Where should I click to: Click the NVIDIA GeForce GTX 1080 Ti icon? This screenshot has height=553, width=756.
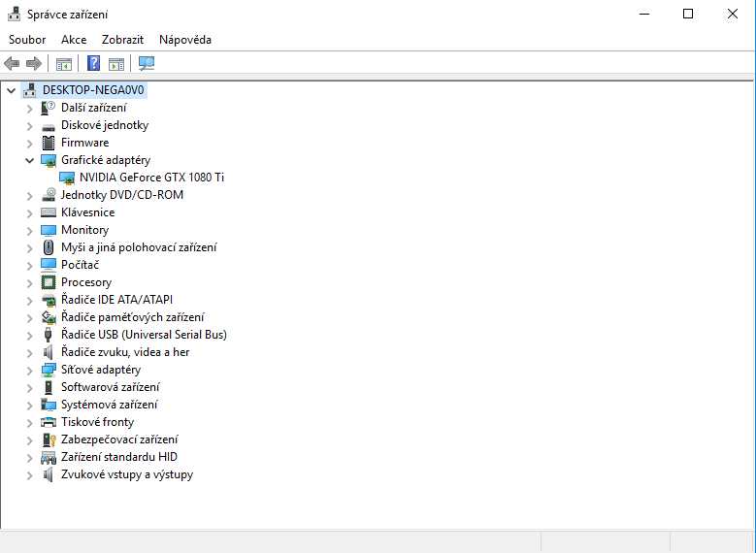pyautogui.click(x=67, y=178)
